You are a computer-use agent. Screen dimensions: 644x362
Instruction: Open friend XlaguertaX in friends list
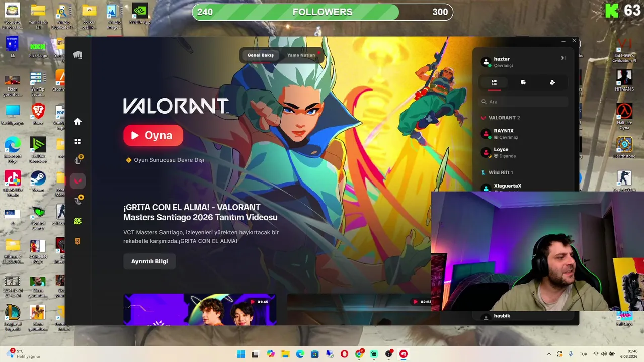[x=523, y=187]
